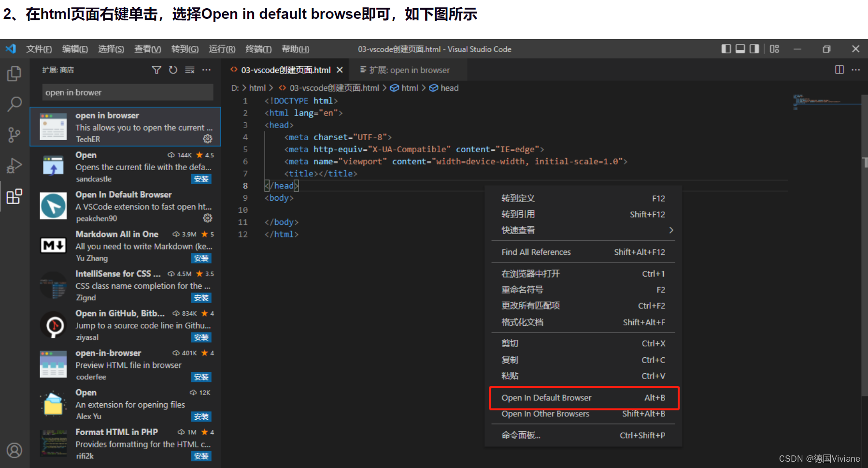Open gear settings for open in browser extension
868x468 pixels.
point(208,139)
